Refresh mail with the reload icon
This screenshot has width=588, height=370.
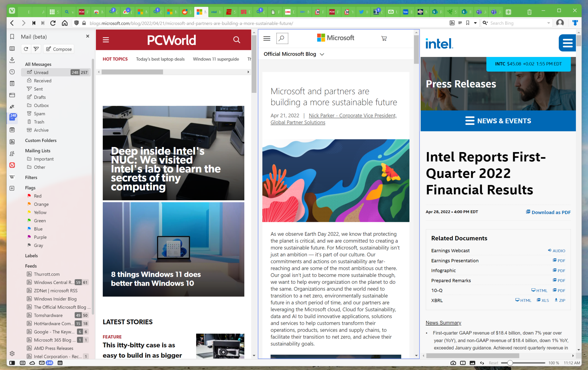[x=26, y=49]
